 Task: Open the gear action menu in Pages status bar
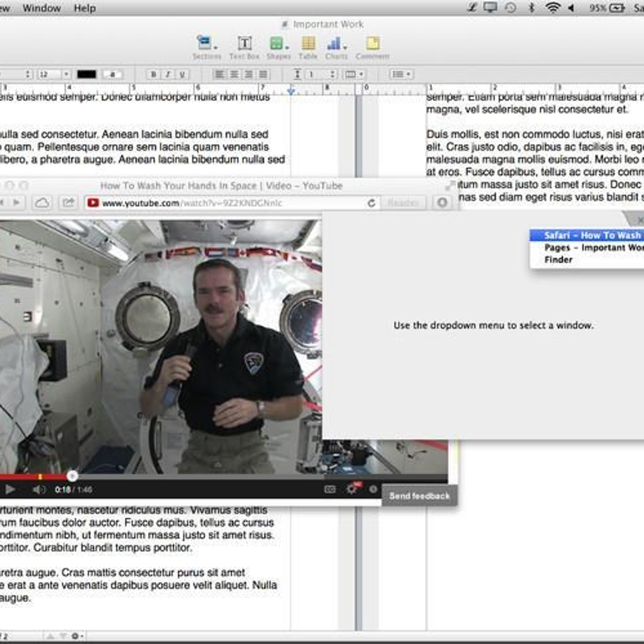(77, 636)
